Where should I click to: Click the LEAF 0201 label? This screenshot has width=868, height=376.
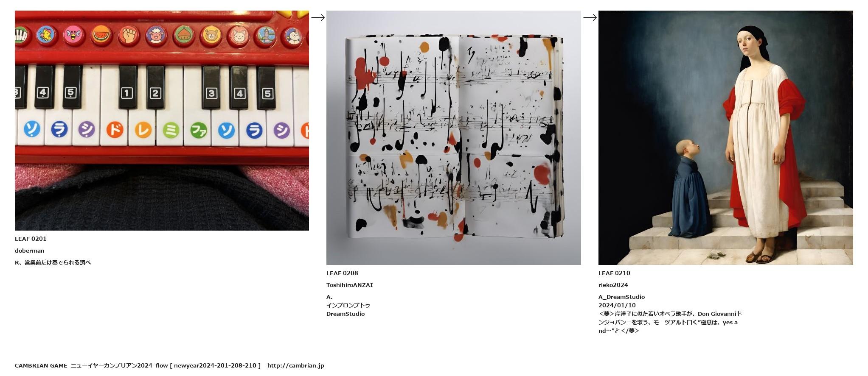(31, 239)
